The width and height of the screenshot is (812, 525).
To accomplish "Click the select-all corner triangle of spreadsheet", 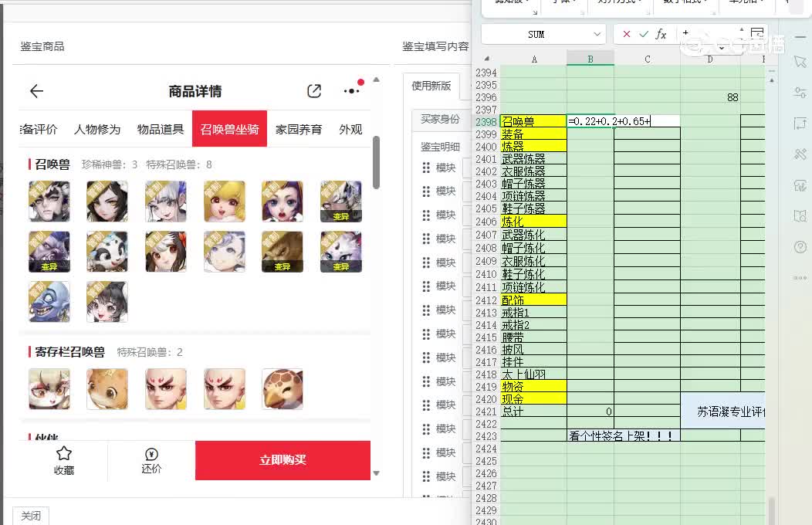I will pyautogui.click(x=486, y=59).
